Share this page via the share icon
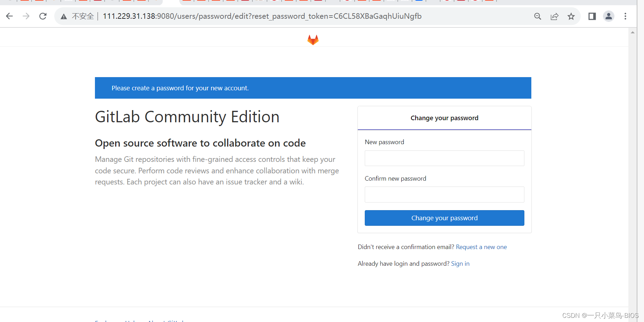644x322 pixels. 554,16
